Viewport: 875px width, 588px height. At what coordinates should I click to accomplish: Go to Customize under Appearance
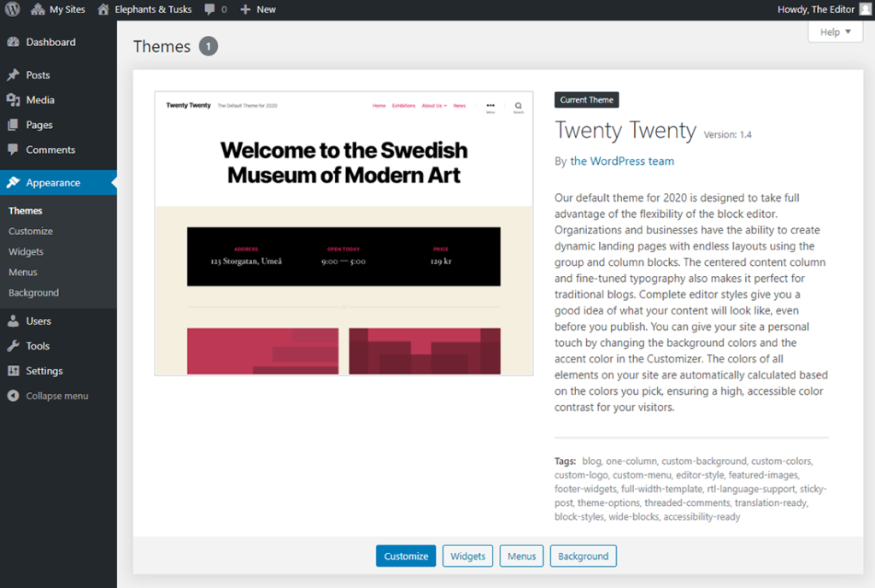coord(31,231)
